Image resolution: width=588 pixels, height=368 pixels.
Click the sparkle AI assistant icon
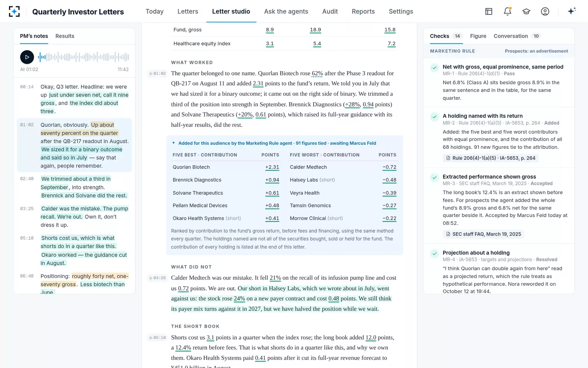(572, 11)
